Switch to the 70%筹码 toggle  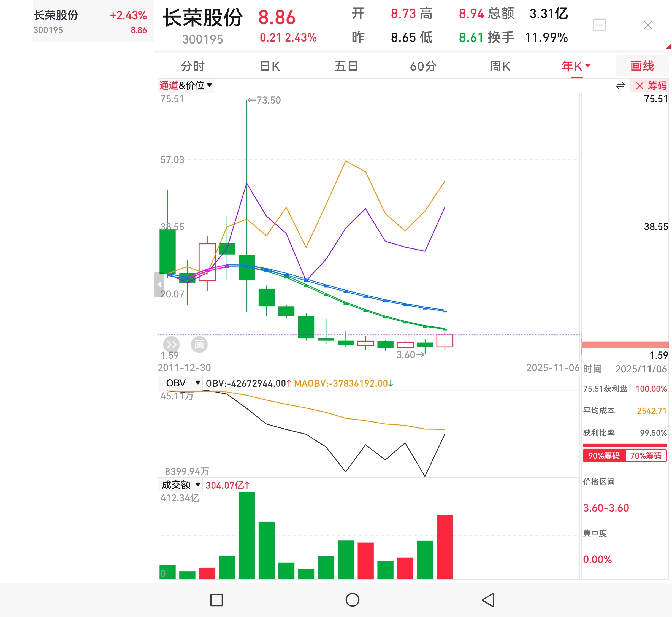point(646,456)
